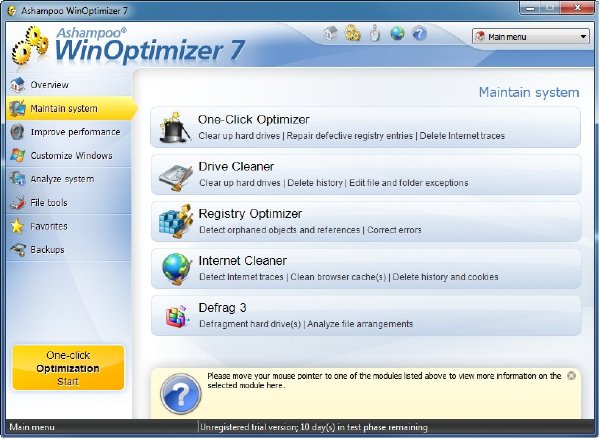Click 'Delete history and cookies' text
Viewport: 600px width, 439px height.
pos(445,277)
